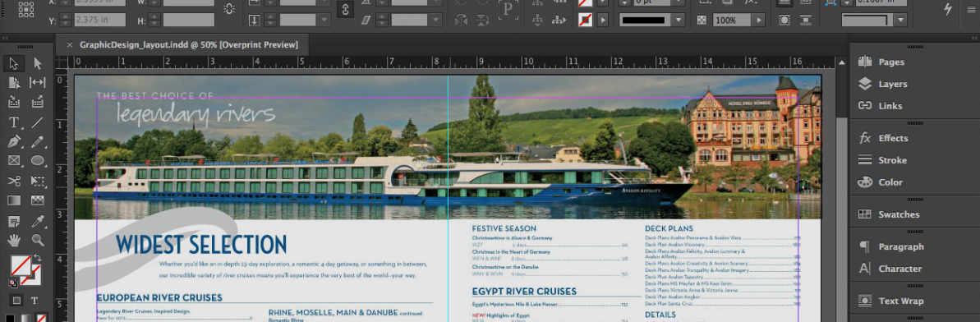Switch to GraphicDesign_layout.indd document tab
Screen dimensions: 980x322
tap(189, 45)
